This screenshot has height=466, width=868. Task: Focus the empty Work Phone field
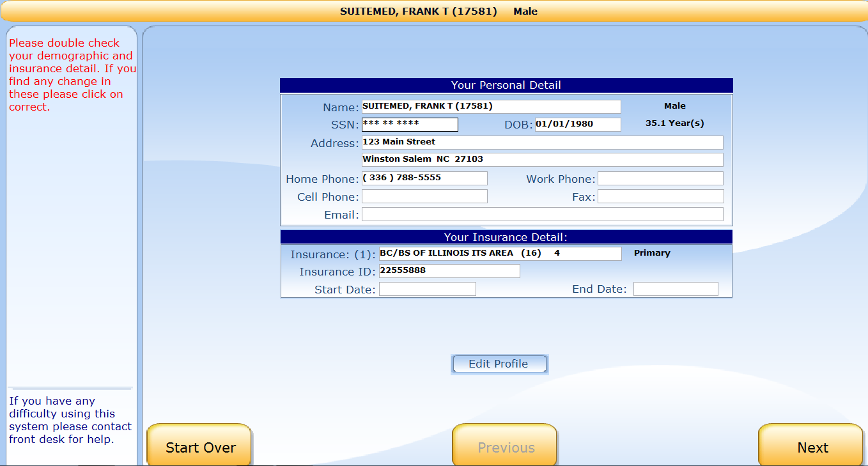tap(660, 178)
